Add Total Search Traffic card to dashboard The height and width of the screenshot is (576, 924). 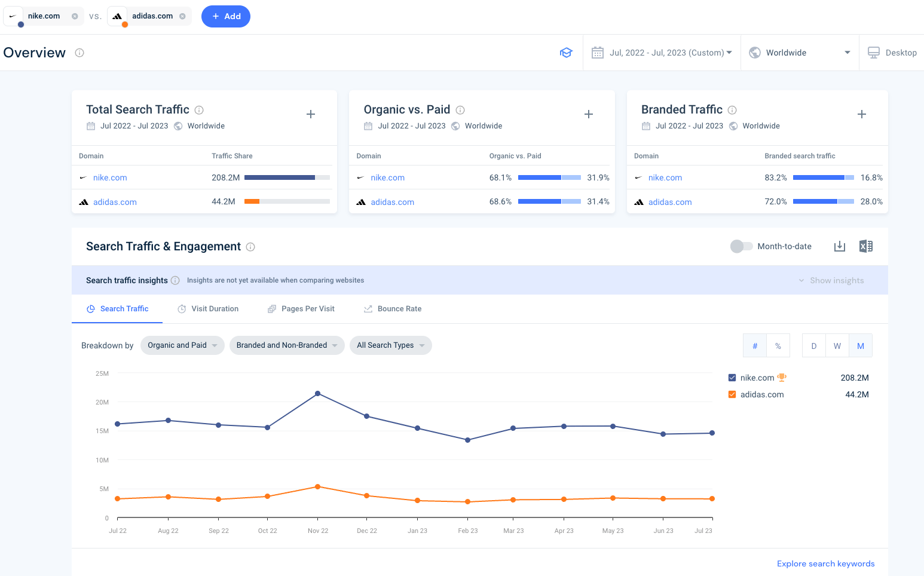[x=310, y=114]
